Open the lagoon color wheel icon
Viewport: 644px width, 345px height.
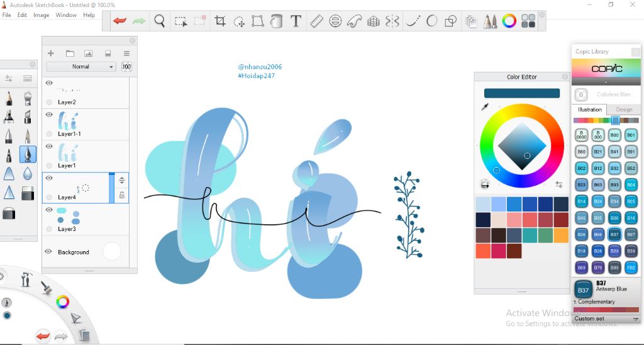(x=62, y=302)
